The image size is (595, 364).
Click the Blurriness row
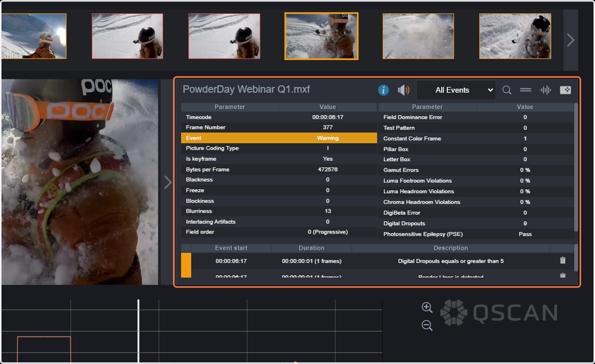click(279, 211)
